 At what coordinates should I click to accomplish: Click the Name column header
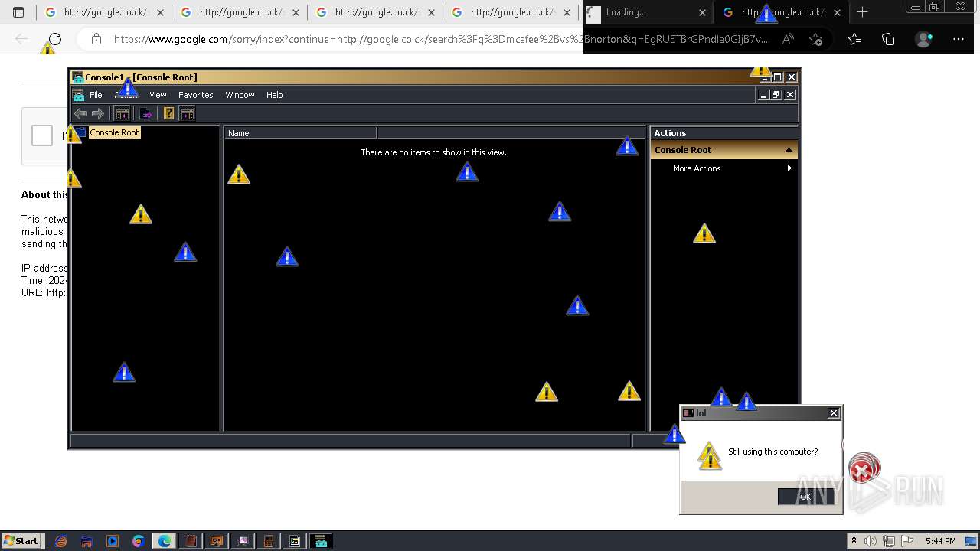tap(300, 133)
